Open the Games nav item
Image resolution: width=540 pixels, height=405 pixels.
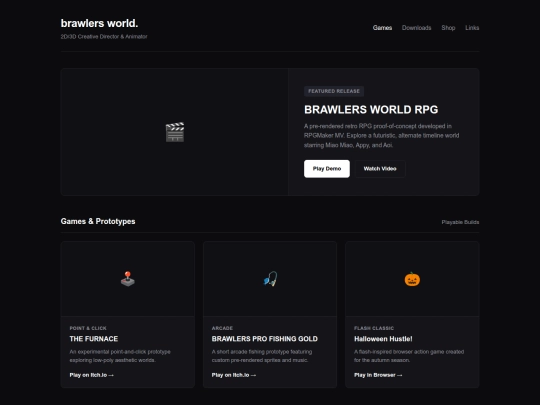click(382, 28)
